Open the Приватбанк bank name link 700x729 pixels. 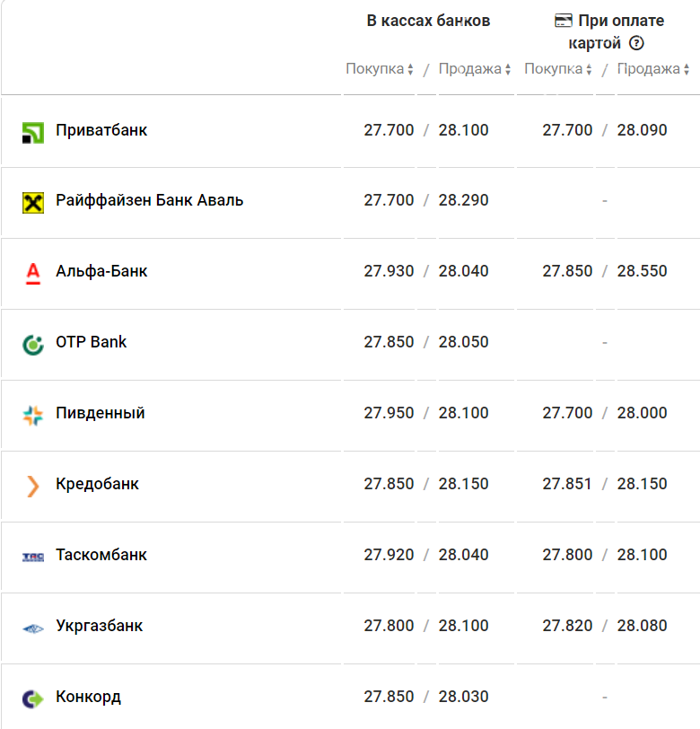(101, 130)
